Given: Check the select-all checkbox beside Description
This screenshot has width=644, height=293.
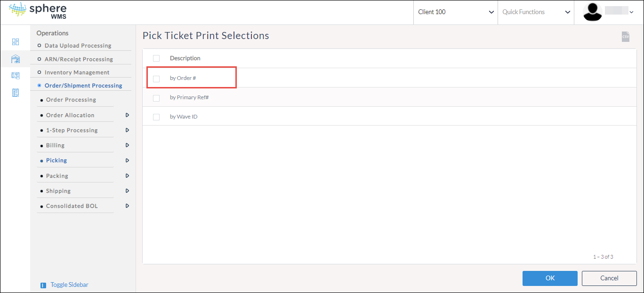Looking at the screenshot, I should 156,58.
